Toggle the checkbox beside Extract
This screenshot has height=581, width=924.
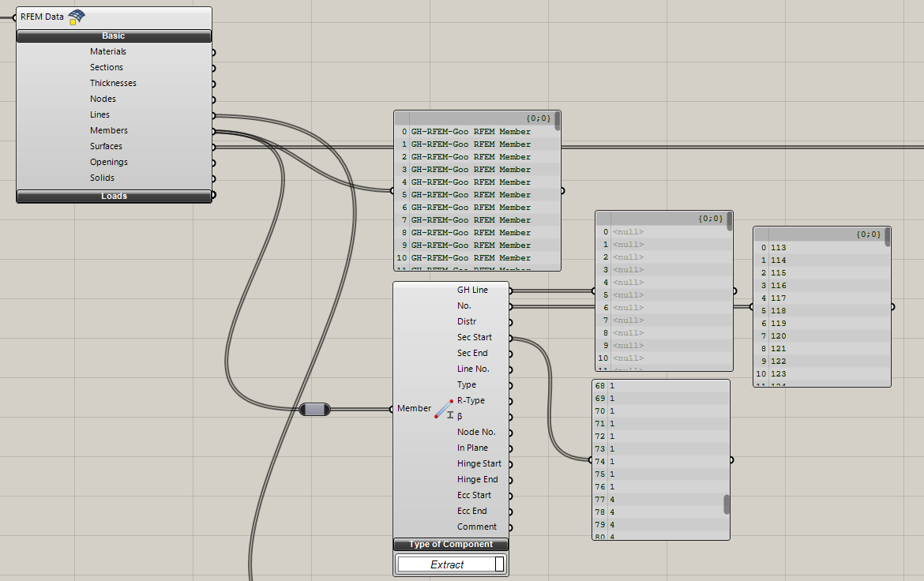click(499, 564)
